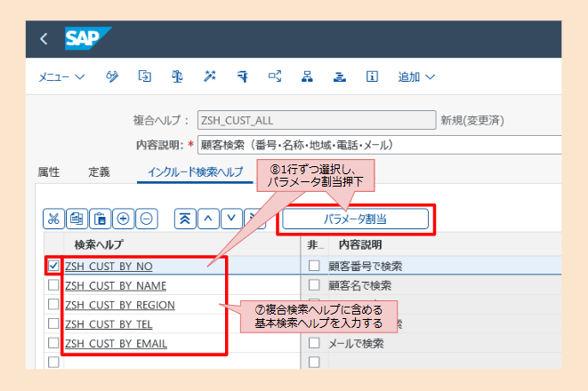Click the activate magic wand icon
The height and width of the screenshot is (391, 588).
pos(209,77)
